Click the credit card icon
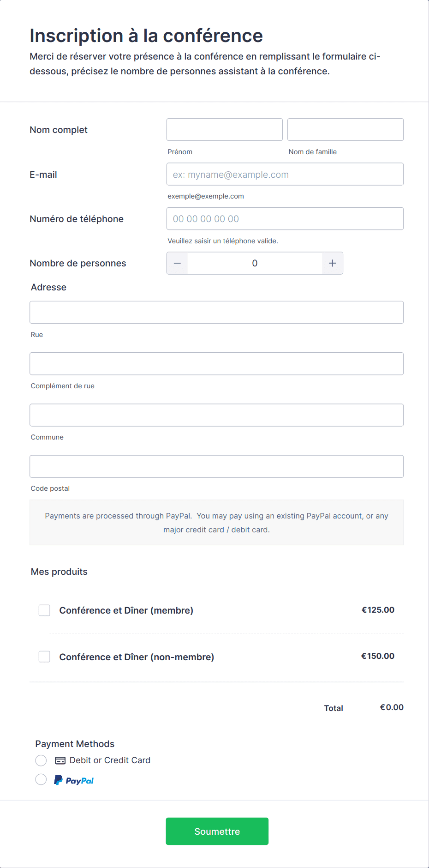 60,760
